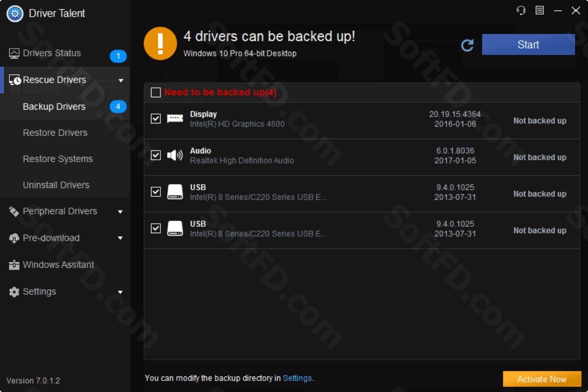Screen dimensions: 588x392
Task: Uncheck the Display Intel HD Graphics checkbox
Action: coord(156,119)
